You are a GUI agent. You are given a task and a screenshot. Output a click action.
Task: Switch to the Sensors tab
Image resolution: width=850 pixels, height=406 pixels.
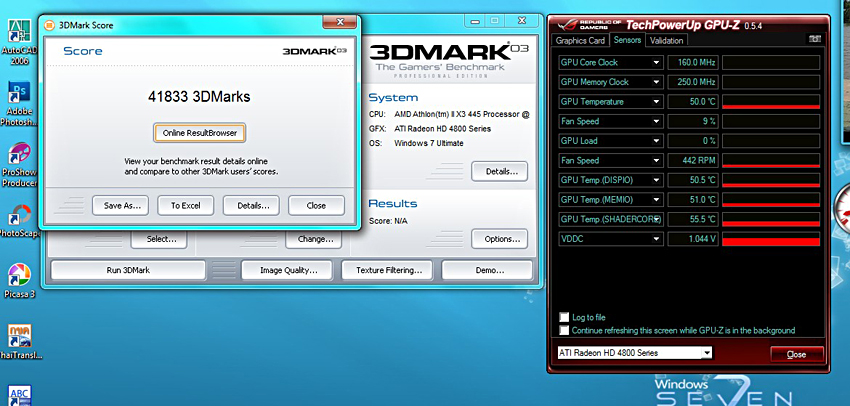pos(627,40)
